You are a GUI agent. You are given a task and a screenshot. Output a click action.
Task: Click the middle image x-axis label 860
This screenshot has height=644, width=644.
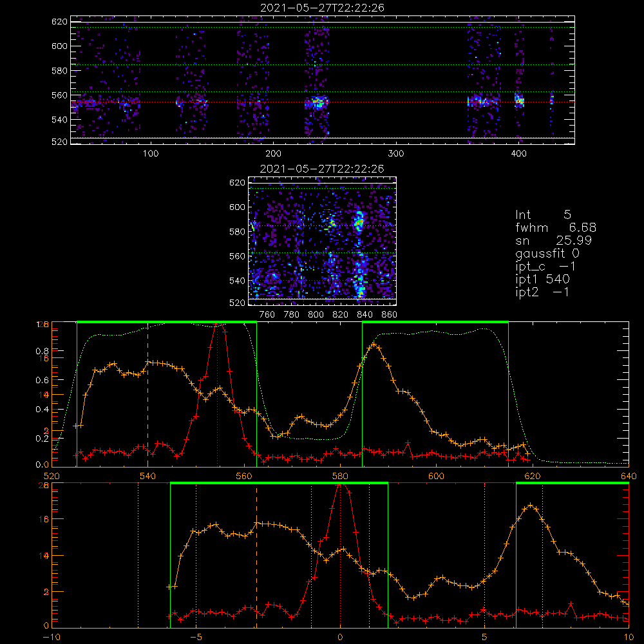coord(390,315)
